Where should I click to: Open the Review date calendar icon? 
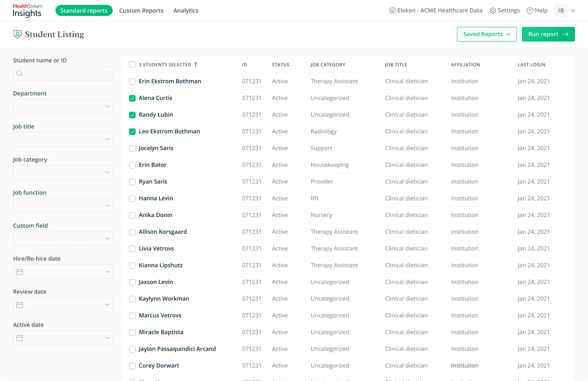20,304
